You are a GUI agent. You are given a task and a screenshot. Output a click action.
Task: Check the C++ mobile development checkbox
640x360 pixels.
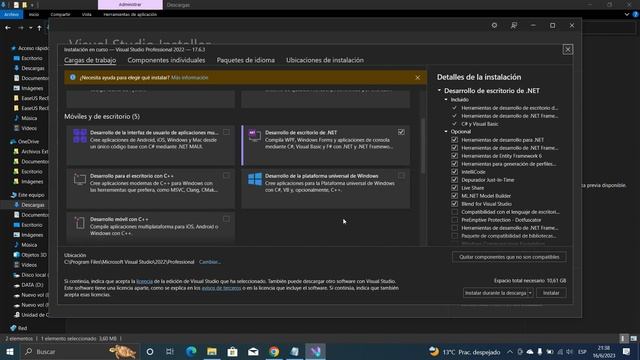pos(226,219)
